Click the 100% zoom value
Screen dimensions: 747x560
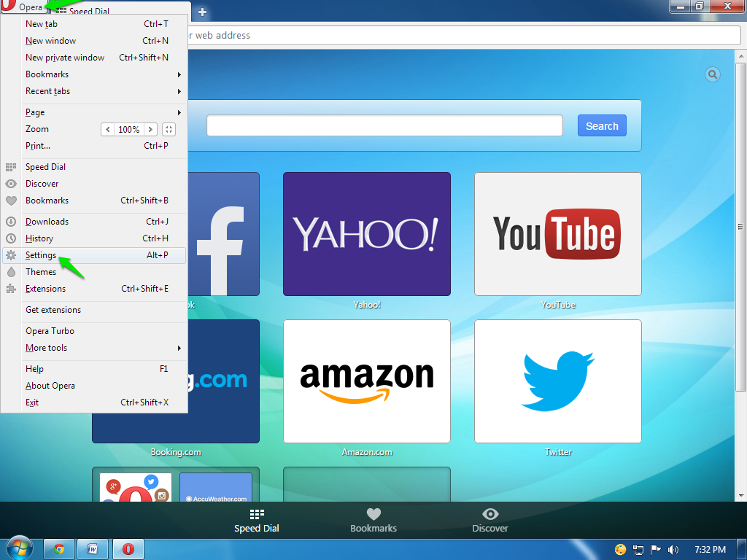click(128, 129)
